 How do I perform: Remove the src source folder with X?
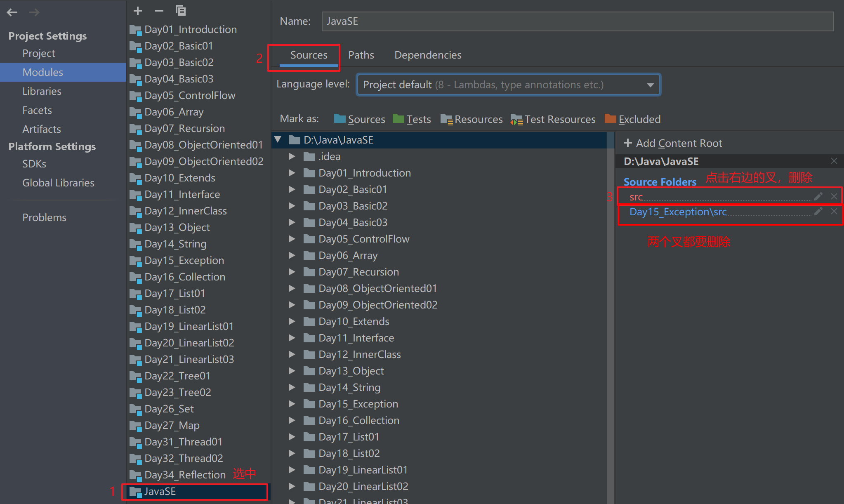[x=834, y=196]
